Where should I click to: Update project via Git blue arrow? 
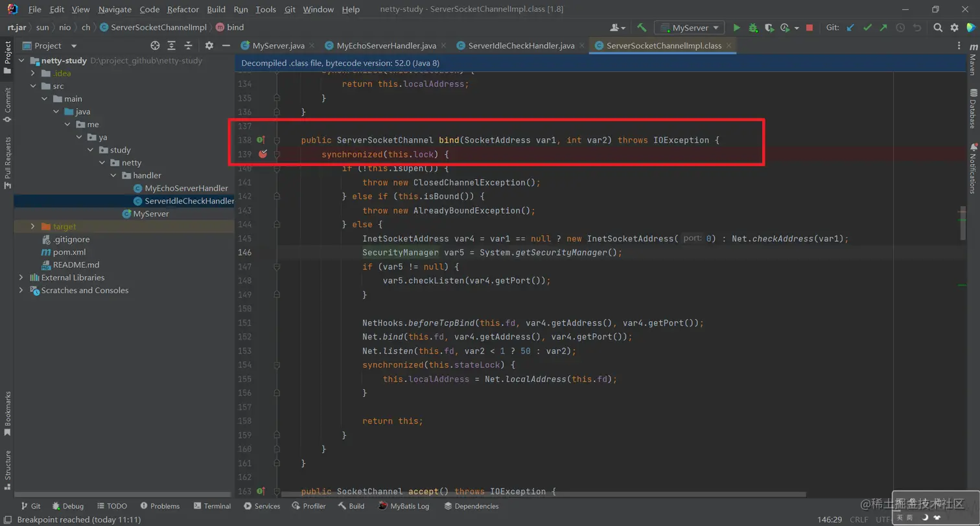850,28
